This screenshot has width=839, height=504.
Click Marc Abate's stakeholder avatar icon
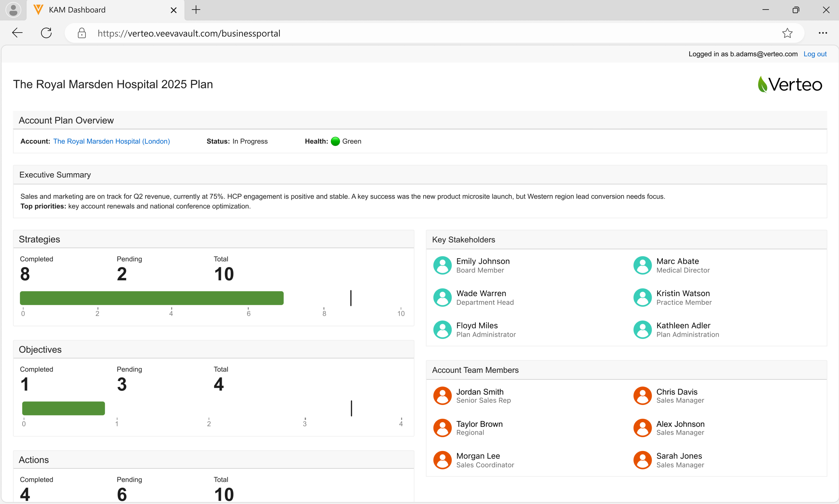pyautogui.click(x=642, y=265)
